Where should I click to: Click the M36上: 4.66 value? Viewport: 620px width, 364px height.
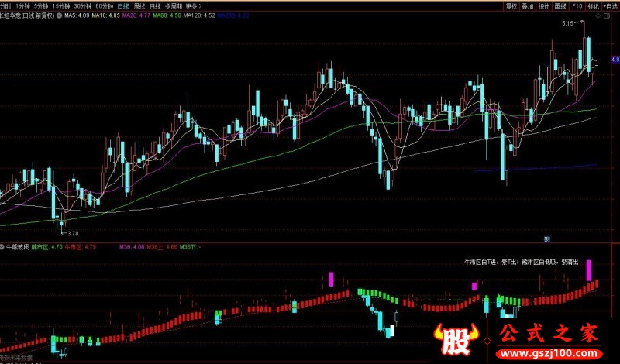162,247
